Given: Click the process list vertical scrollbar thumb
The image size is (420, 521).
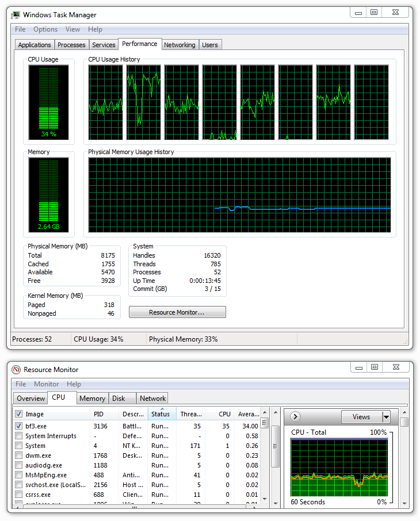Looking at the screenshot, I should 265,423.
